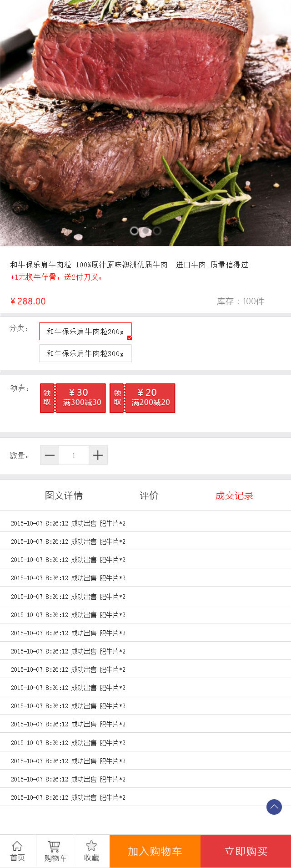
Task: Select the first carousel indicator dot
Action: click(134, 231)
